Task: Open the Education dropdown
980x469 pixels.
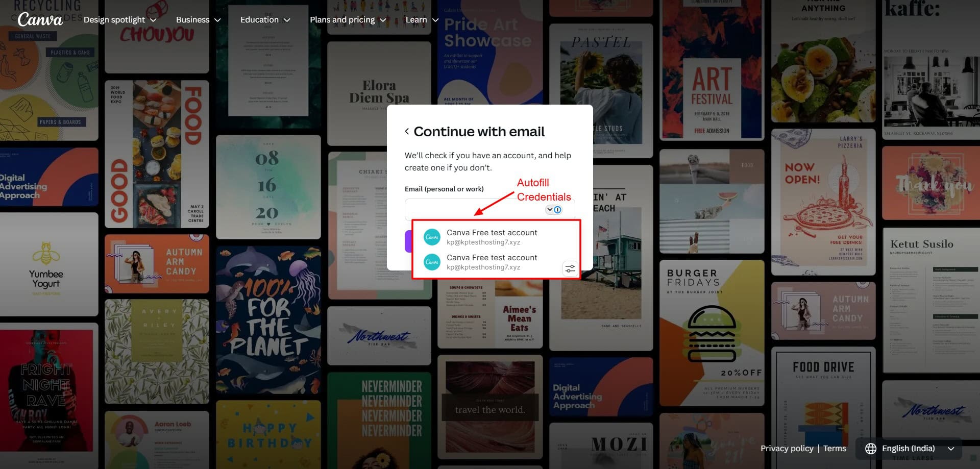Action: click(265, 20)
